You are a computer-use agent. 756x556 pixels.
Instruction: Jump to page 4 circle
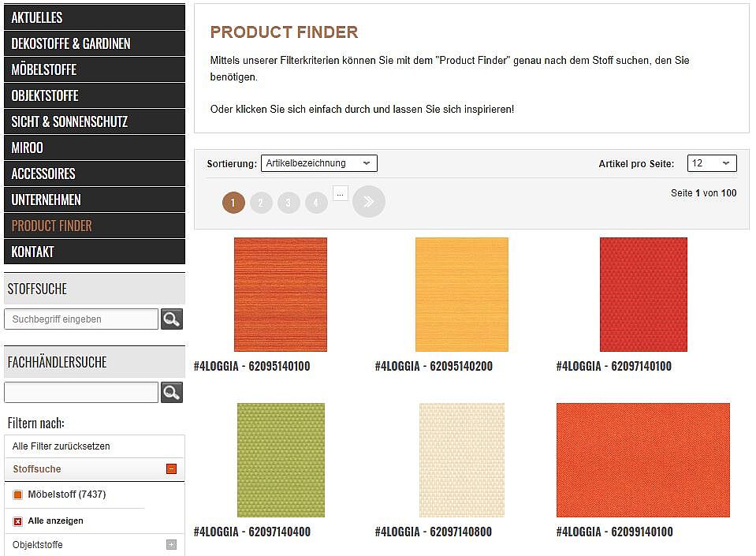click(x=316, y=203)
